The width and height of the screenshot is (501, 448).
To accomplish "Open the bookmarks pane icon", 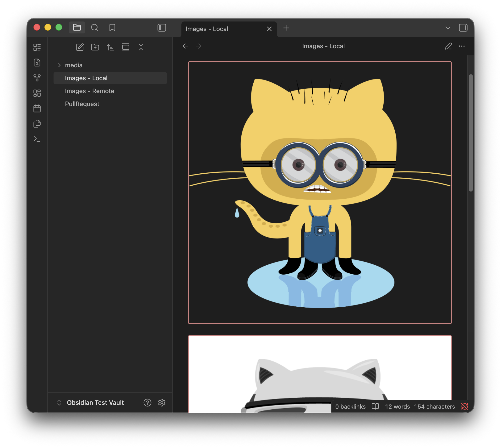I will (x=112, y=27).
